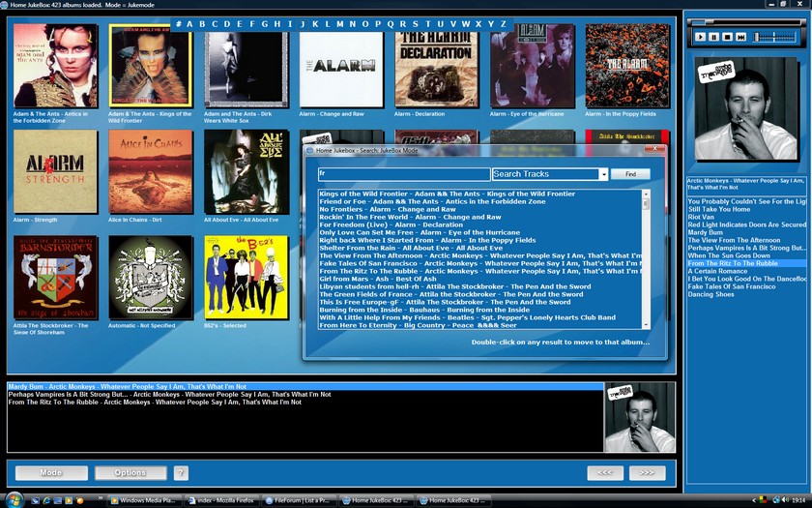Jump to albums starting with M

339,24
